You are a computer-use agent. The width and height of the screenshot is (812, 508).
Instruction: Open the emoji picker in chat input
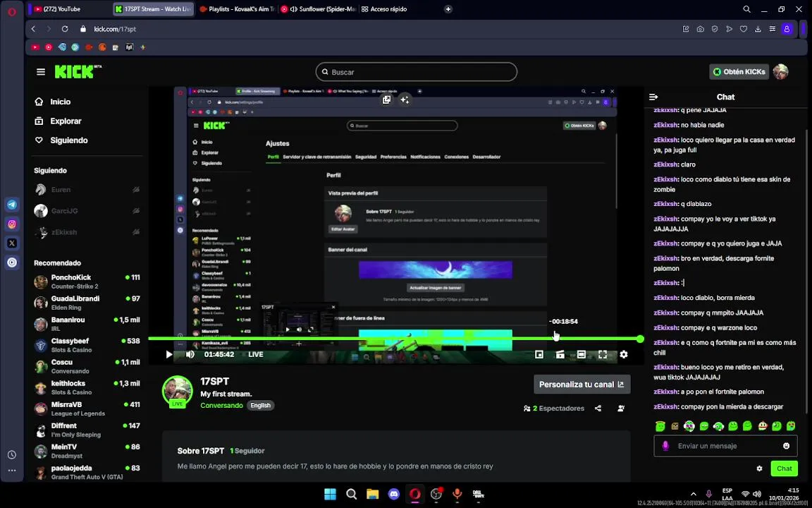786,446
